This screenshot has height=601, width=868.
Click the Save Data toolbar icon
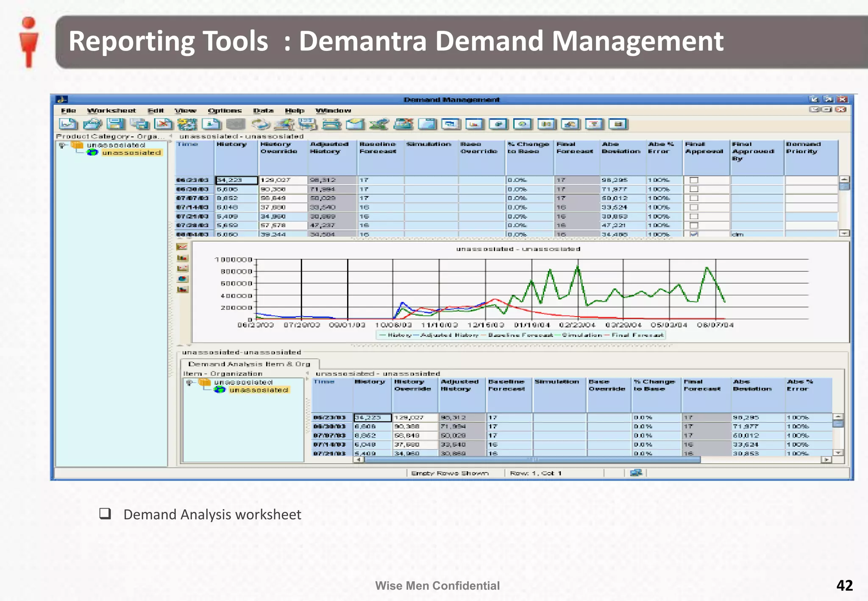(308, 124)
